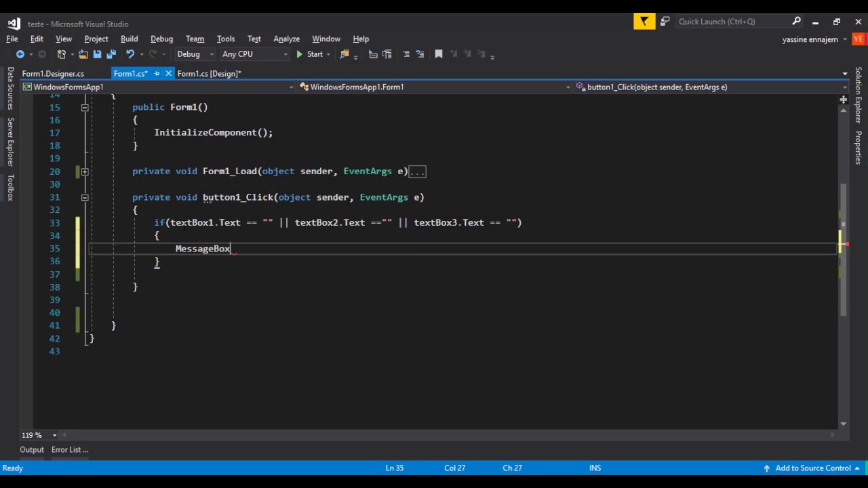The height and width of the screenshot is (488, 868).
Task: Open the Any CPU platform dropdown
Action: click(254, 54)
